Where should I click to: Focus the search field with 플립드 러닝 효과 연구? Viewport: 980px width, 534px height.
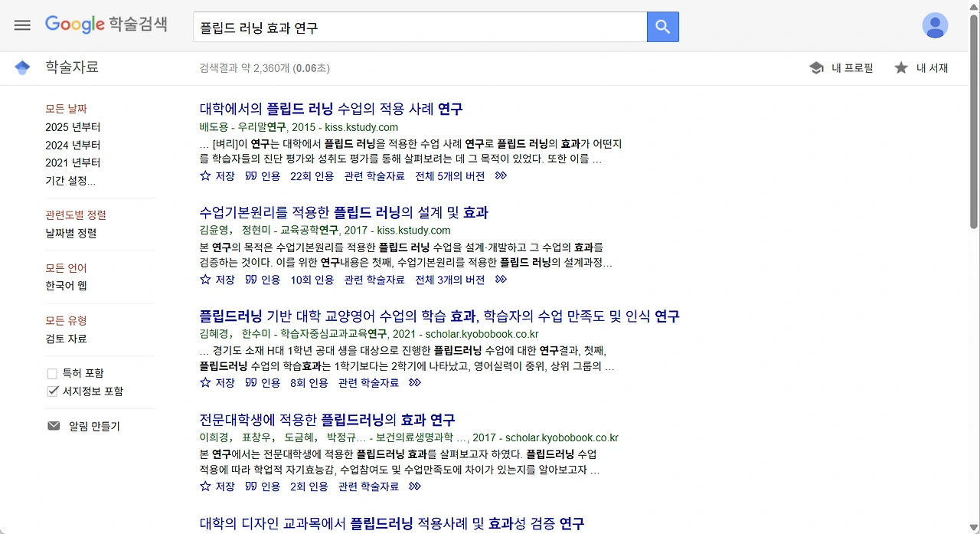[x=420, y=28]
